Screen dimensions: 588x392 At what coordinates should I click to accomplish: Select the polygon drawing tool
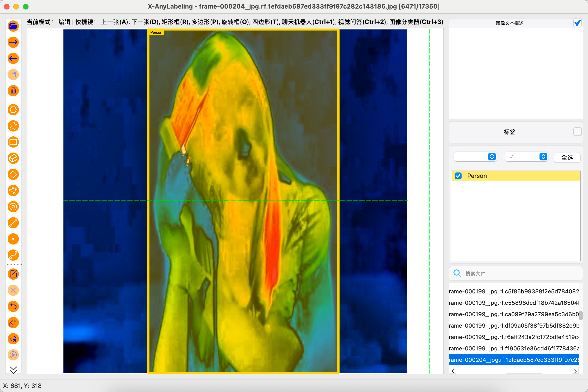point(13,110)
